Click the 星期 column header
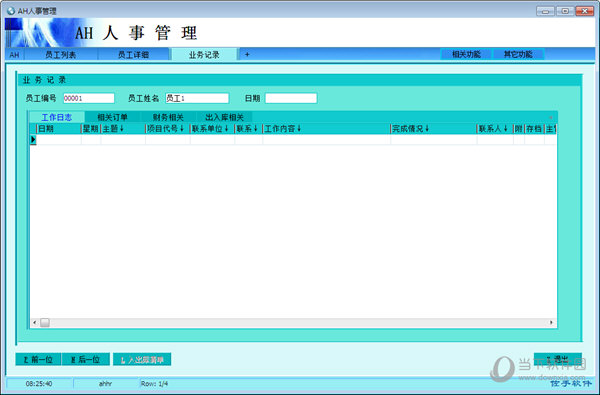 pos(91,129)
